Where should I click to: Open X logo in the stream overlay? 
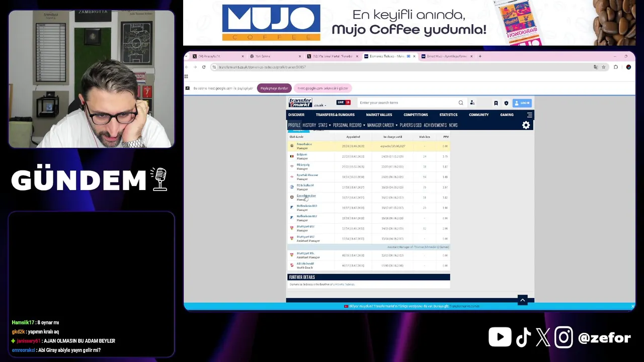(x=543, y=337)
